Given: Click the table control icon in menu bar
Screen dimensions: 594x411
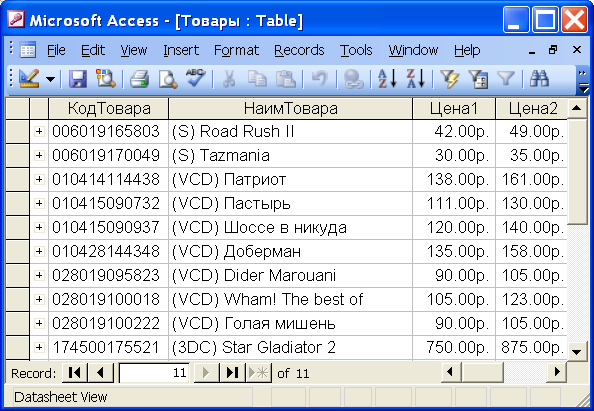Looking at the screenshot, I should pos(28,50).
